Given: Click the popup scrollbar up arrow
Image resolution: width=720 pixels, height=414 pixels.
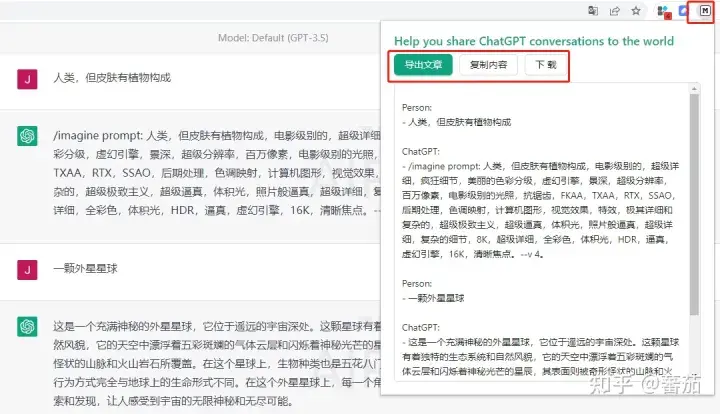Looking at the screenshot, I should pyautogui.click(x=694, y=91).
